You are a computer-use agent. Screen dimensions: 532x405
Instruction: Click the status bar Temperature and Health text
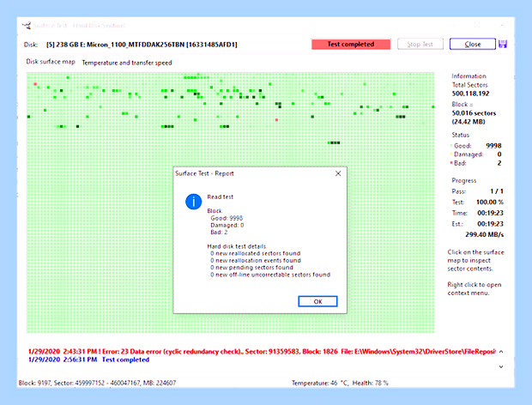pos(340,383)
